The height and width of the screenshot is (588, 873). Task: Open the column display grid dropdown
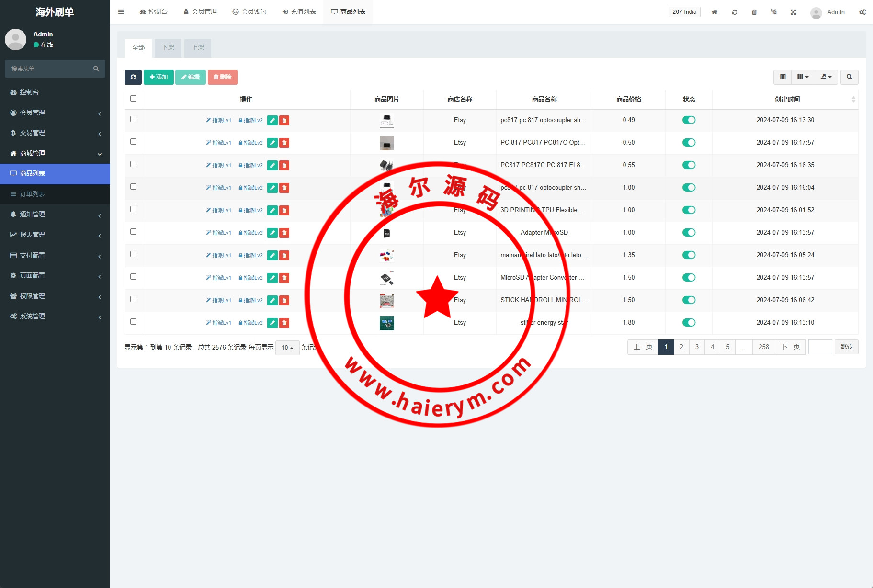click(803, 77)
